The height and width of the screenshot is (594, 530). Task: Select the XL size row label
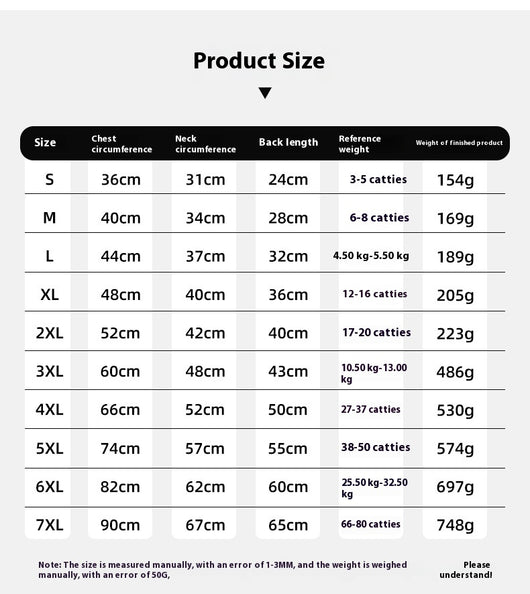[x=50, y=294]
